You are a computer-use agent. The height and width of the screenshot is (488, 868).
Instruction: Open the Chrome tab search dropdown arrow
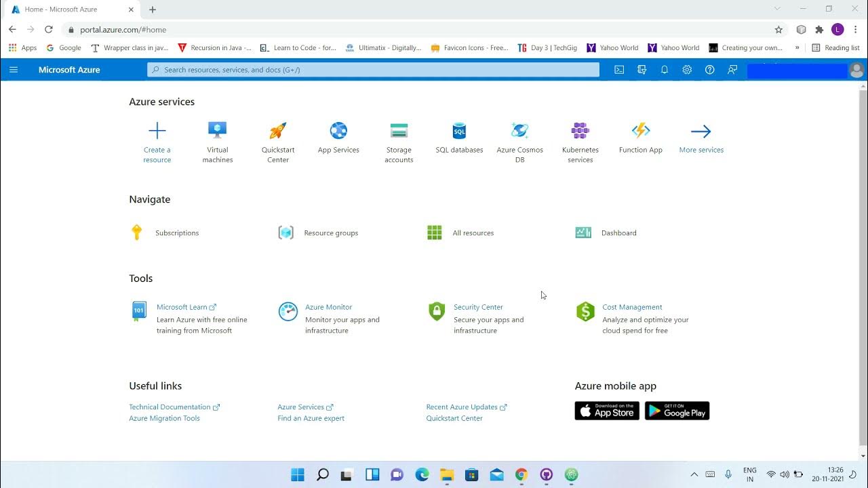[x=778, y=9]
